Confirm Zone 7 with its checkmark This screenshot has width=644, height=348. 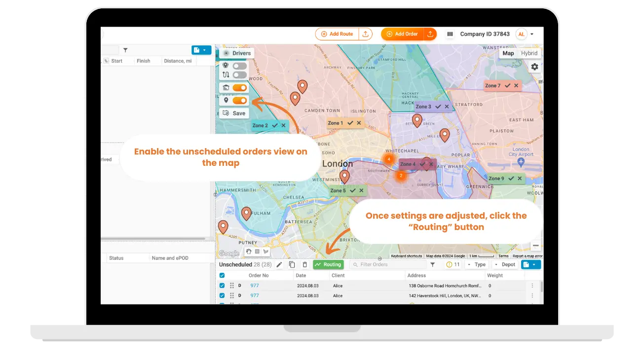click(x=507, y=85)
